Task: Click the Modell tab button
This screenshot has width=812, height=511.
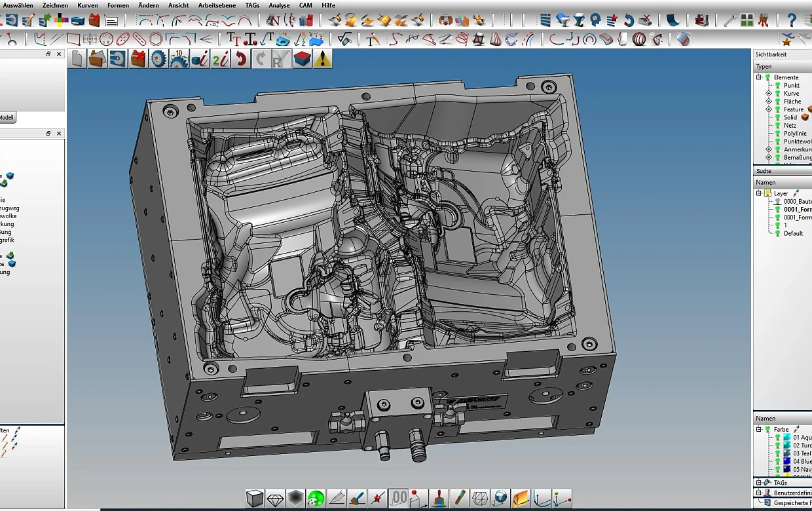Action: click(x=7, y=118)
